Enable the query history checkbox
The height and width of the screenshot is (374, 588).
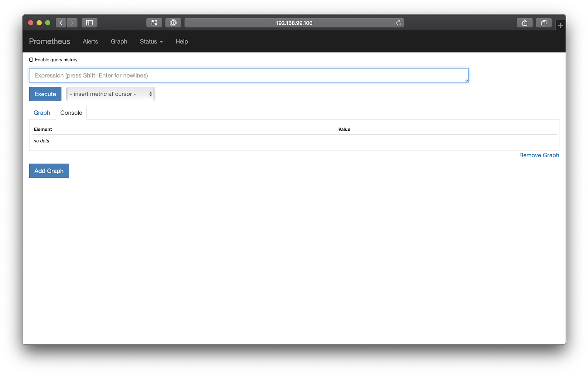coord(31,60)
